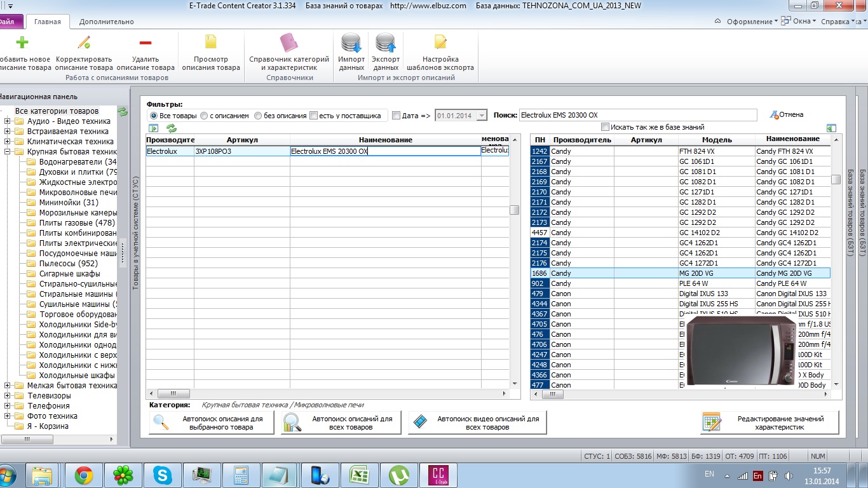Viewport: 868px width, 488px height.
Task: Select Пылесосы (952) category
Action: (69, 264)
